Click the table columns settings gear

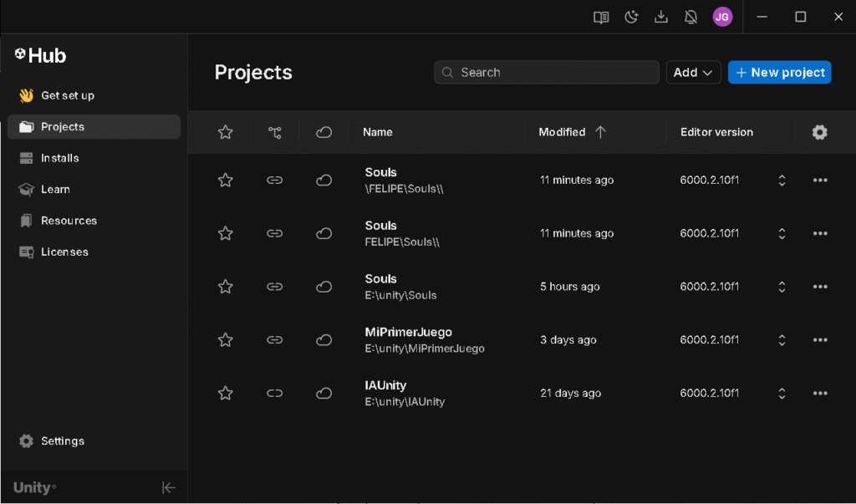[819, 132]
